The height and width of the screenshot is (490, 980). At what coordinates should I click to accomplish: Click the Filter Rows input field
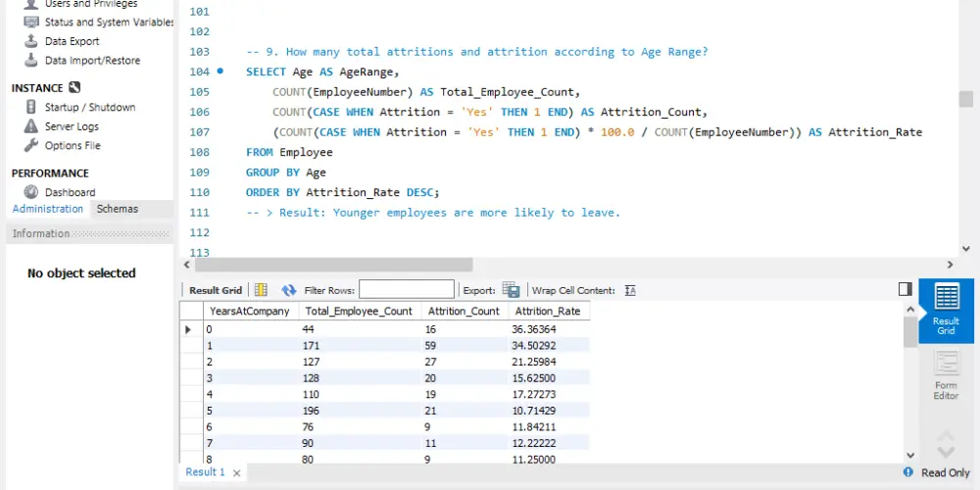[407, 290]
